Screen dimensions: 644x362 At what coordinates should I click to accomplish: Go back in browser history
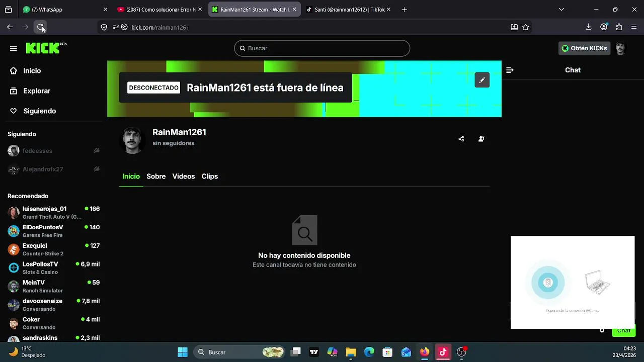10,27
